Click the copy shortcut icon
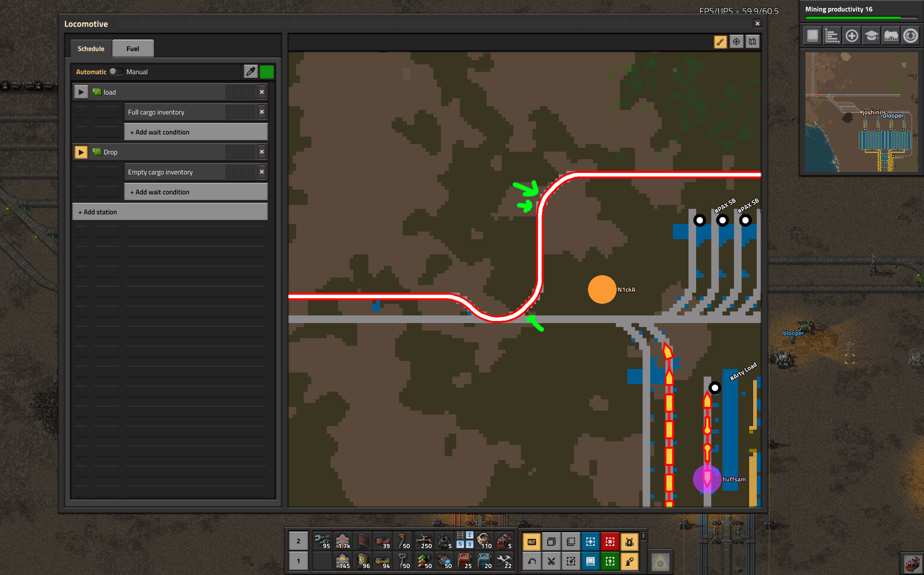The image size is (924, 575). point(551,542)
